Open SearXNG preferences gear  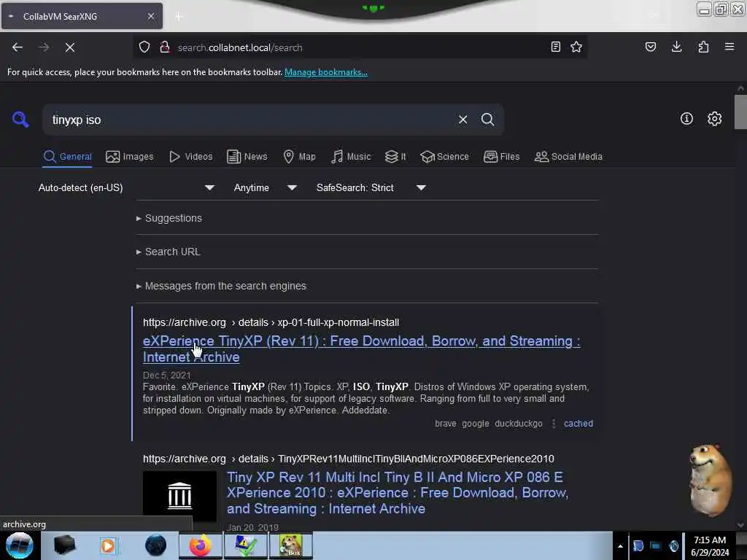pos(714,119)
